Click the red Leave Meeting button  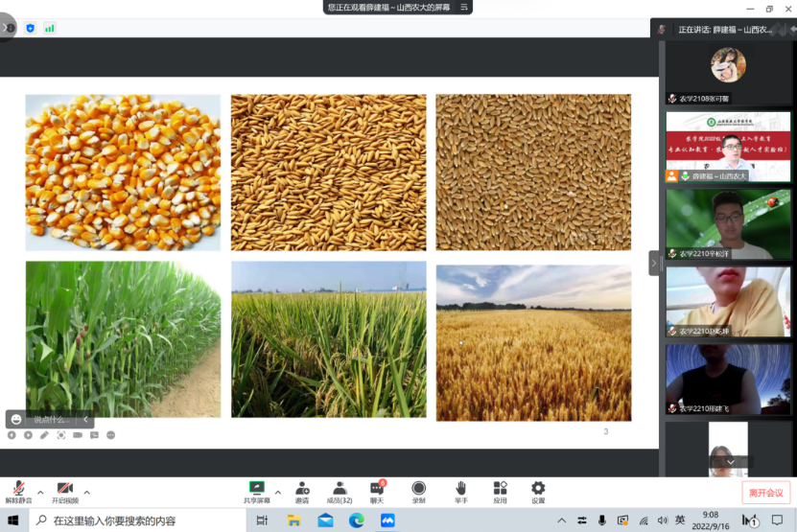tap(765, 493)
